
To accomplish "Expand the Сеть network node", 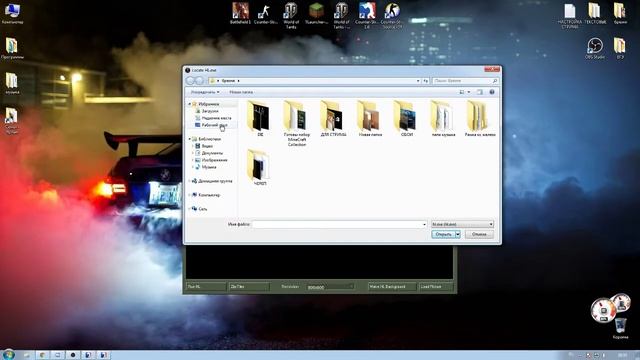I will click(x=190, y=209).
